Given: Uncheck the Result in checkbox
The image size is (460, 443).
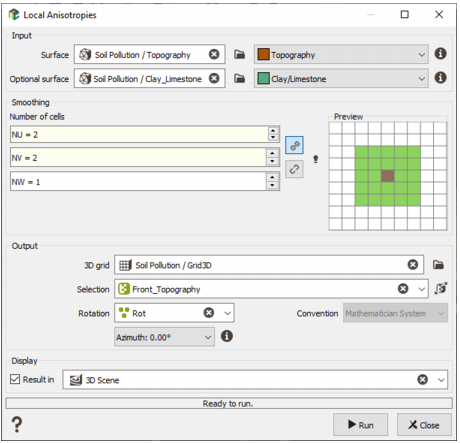Looking at the screenshot, I should click(x=15, y=379).
